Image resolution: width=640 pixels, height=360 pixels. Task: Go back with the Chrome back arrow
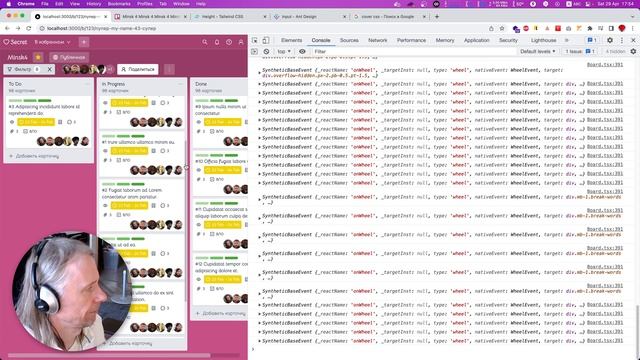click(x=7, y=28)
